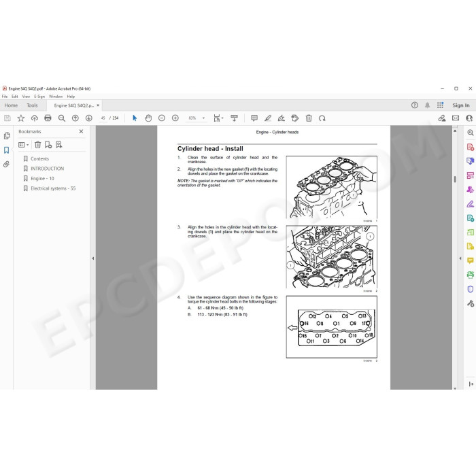The height and width of the screenshot is (476, 476).
Task: Add a sticky note comment
Action: 254,118
